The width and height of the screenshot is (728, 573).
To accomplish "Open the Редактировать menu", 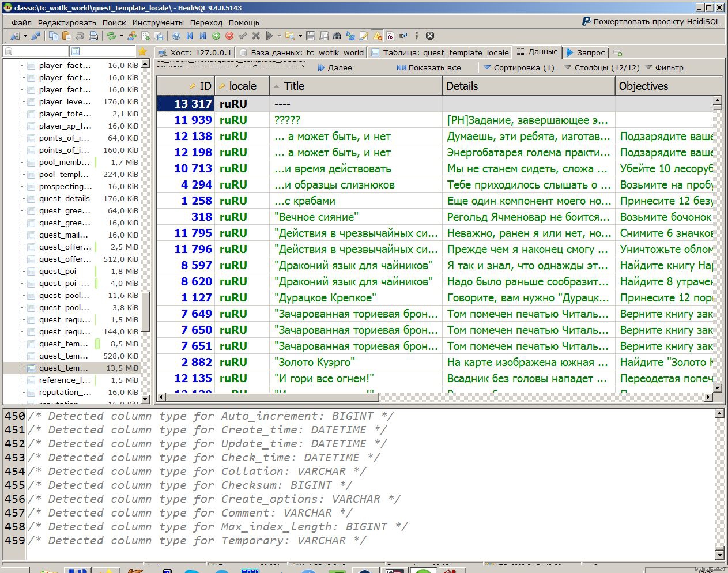I will (x=67, y=22).
